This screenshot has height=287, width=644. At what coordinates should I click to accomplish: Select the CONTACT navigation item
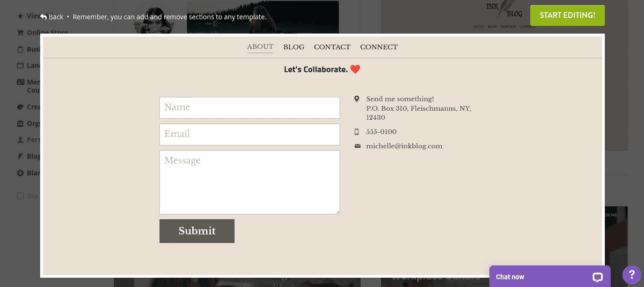(x=332, y=47)
